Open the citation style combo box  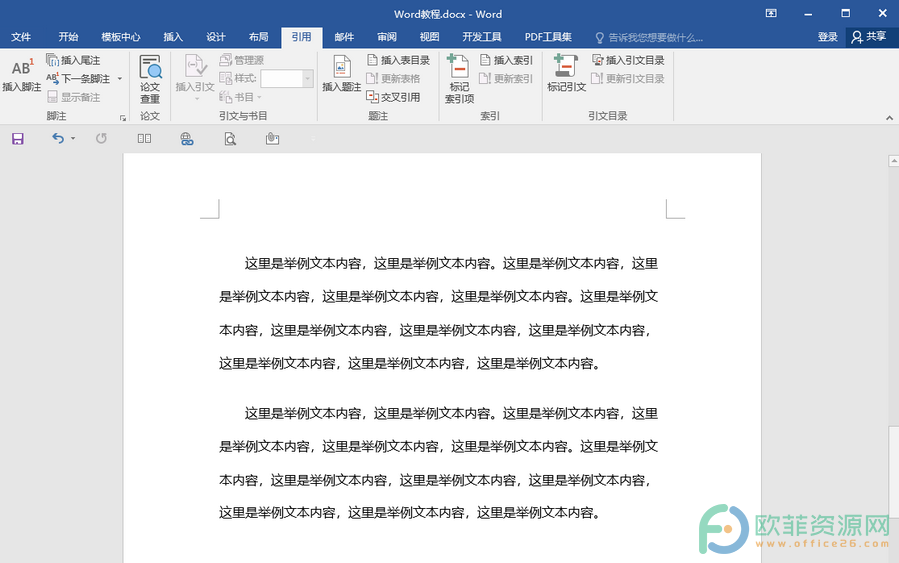(287, 79)
